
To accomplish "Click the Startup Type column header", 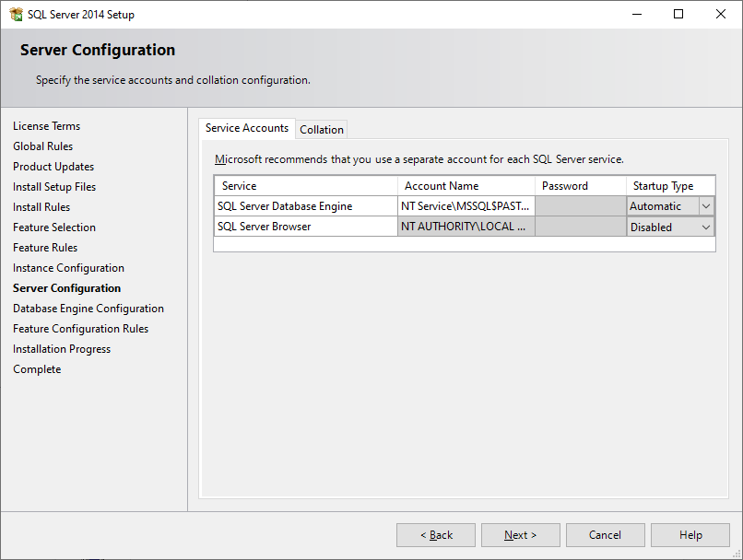I will pyautogui.click(x=670, y=186).
